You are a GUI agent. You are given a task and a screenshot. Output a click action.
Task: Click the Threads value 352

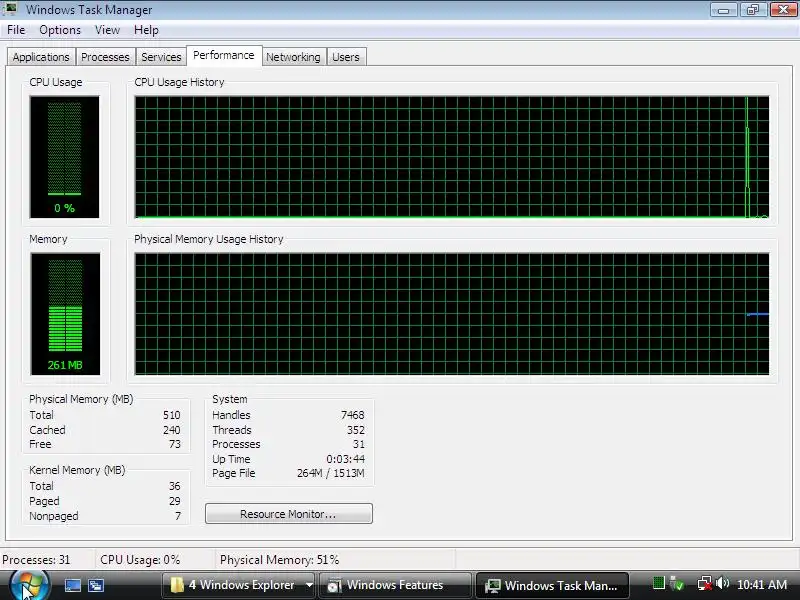click(x=356, y=430)
